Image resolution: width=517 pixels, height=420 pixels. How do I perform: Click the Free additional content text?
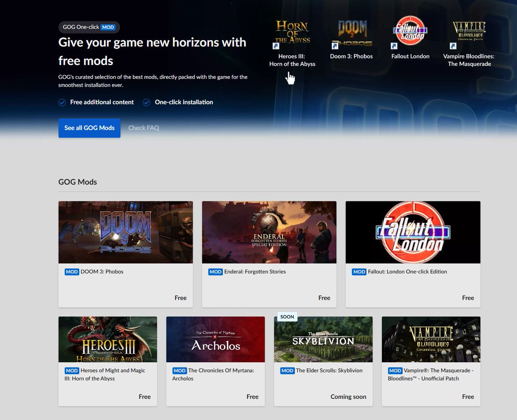tap(102, 102)
